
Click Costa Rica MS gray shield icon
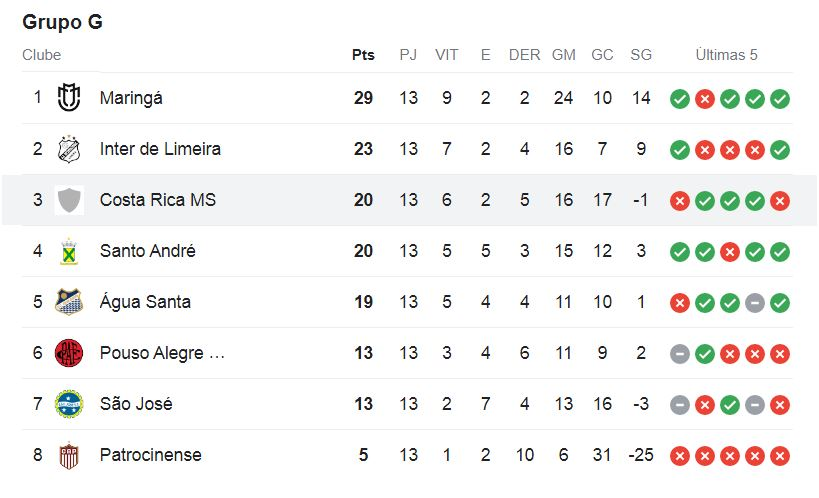pos(69,200)
